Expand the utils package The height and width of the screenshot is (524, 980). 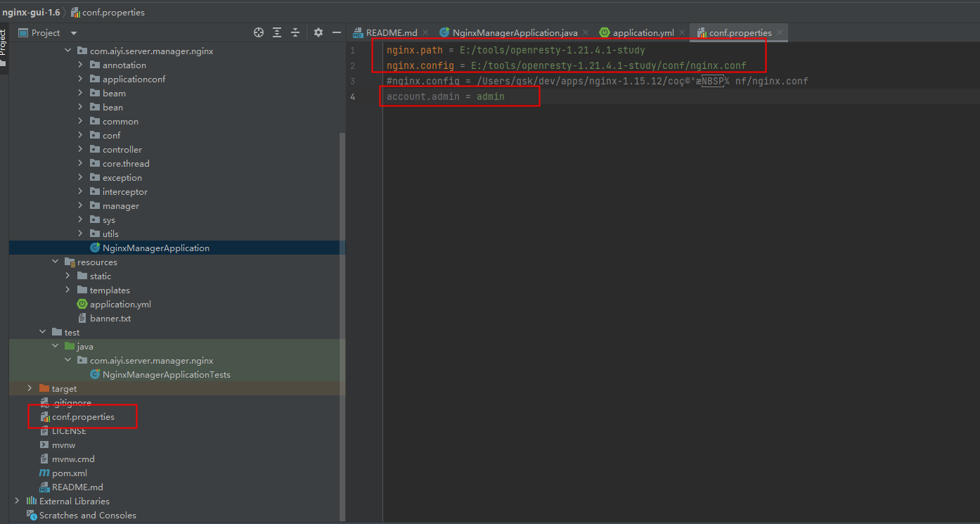pos(81,234)
